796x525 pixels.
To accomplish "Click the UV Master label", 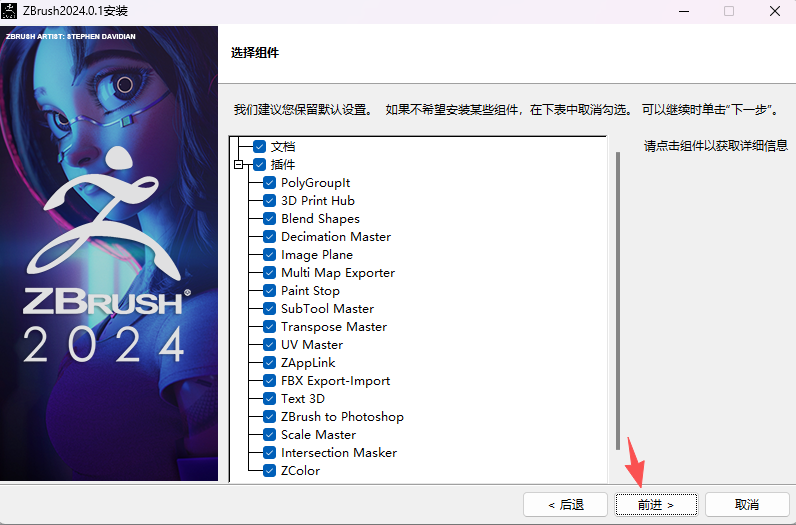I will tap(312, 345).
